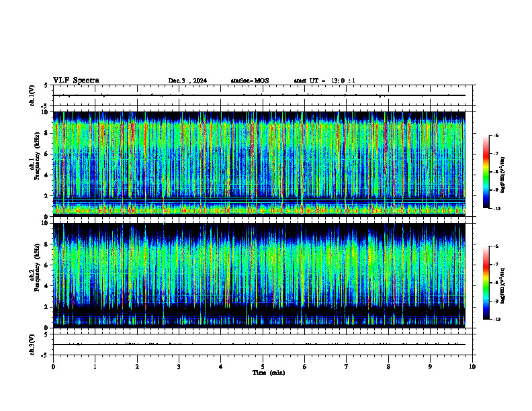Click the ch.2 spectrogram color scale bar
The width and height of the screenshot is (532, 411).
click(x=486, y=283)
